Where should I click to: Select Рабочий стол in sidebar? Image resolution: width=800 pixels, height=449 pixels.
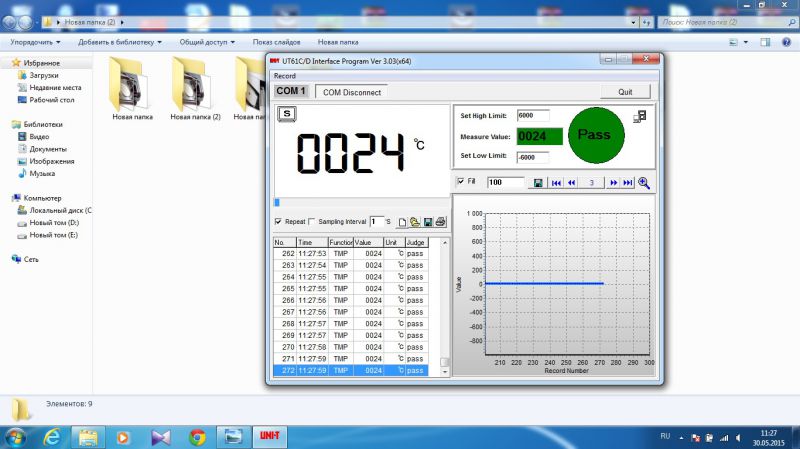click(52, 100)
